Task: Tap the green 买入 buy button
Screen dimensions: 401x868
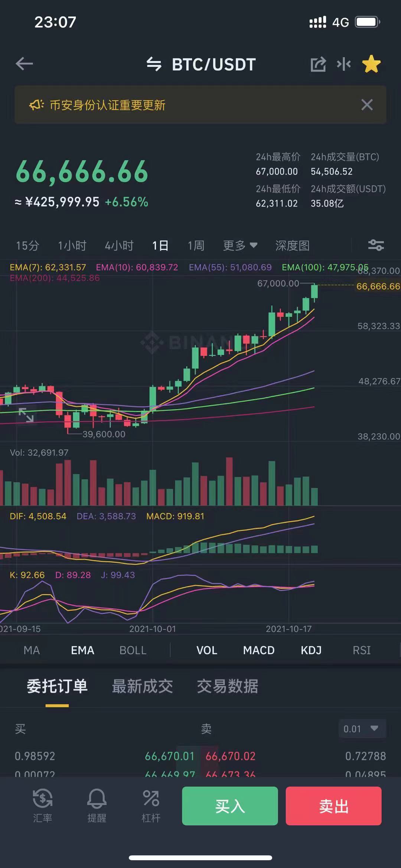Action: click(230, 806)
